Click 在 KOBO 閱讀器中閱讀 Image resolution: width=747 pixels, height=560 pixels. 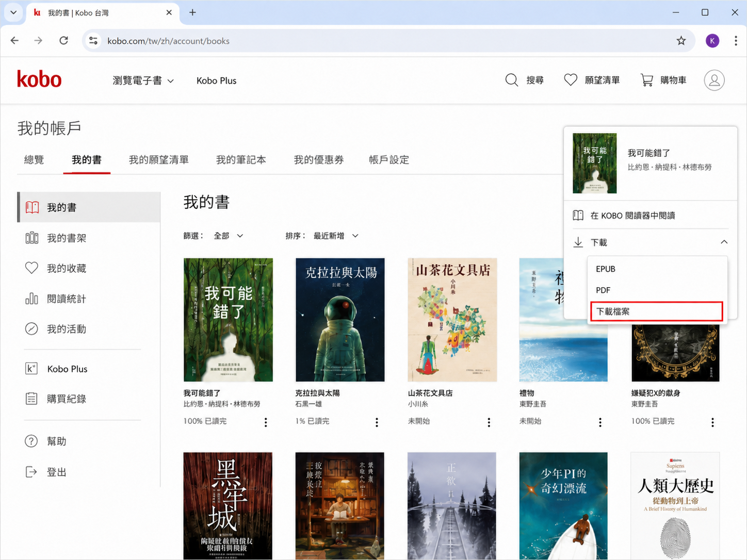[632, 216]
